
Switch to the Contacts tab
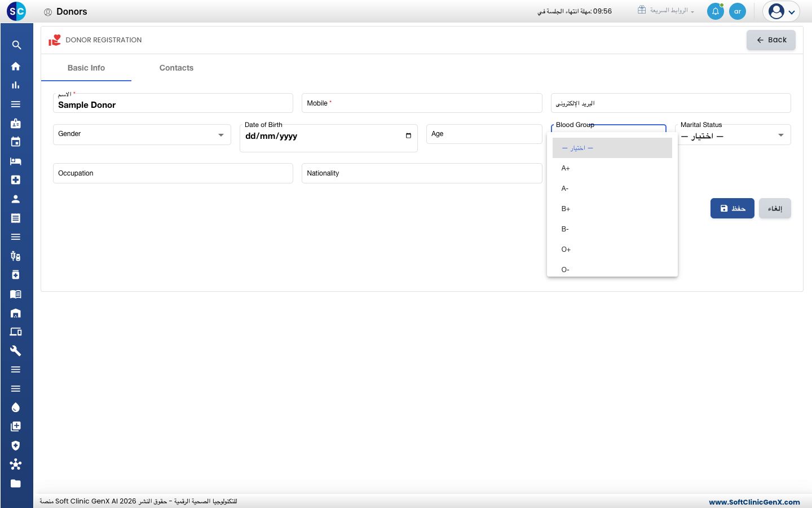coord(176,68)
